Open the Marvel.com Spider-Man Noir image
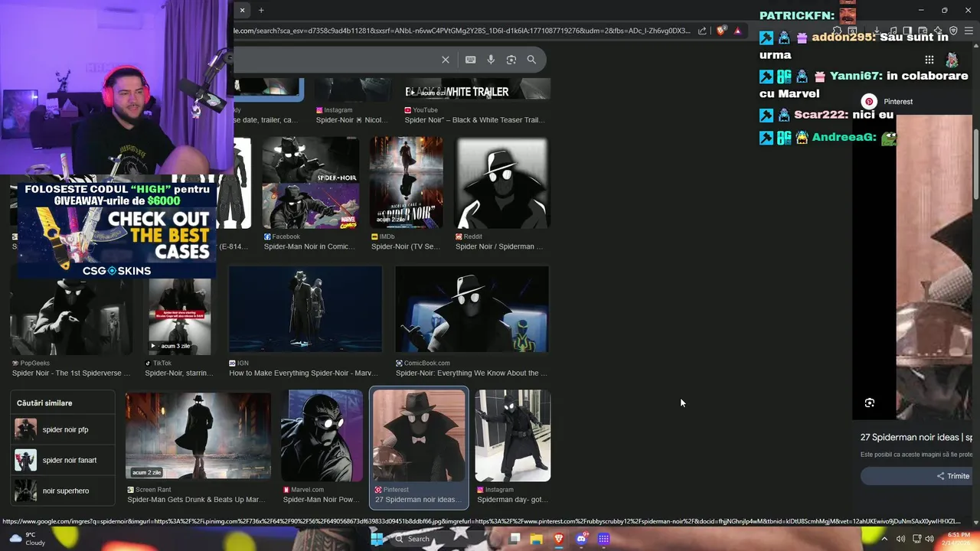The image size is (980, 551). [x=321, y=436]
